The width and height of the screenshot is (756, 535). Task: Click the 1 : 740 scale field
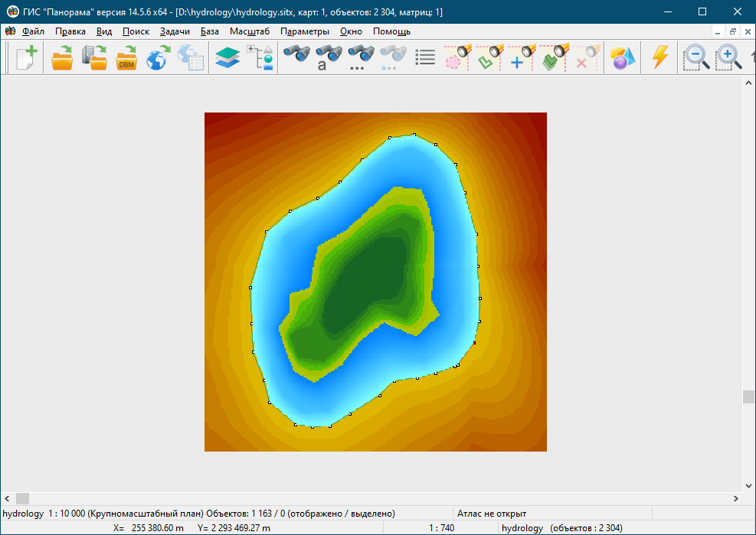(442, 528)
